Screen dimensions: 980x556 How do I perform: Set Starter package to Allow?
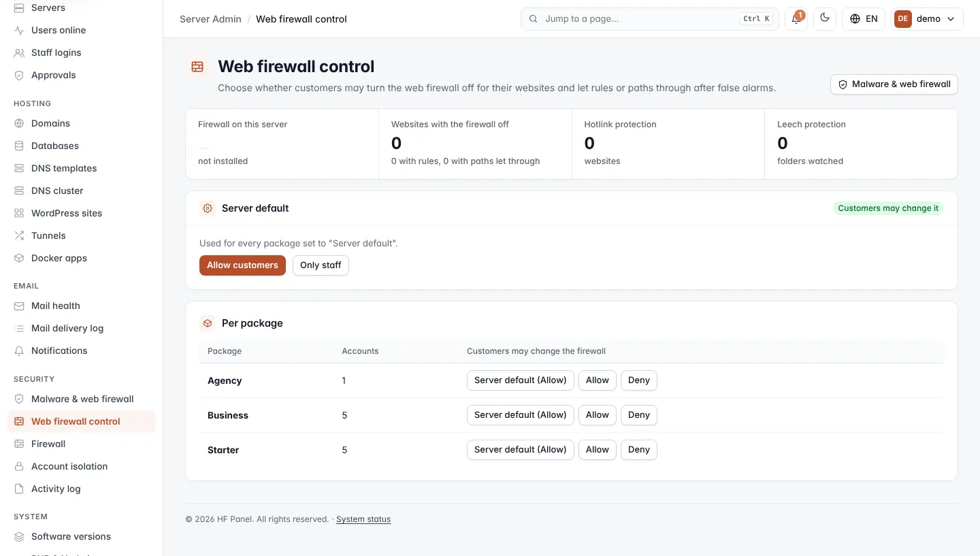pyautogui.click(x=598, y=450)
